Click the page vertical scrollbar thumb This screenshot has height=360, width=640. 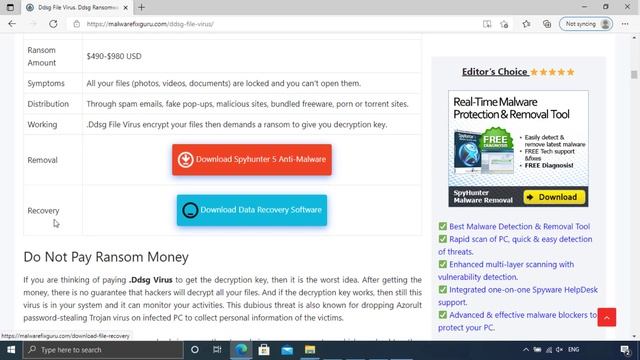click(x=634, y=74)
